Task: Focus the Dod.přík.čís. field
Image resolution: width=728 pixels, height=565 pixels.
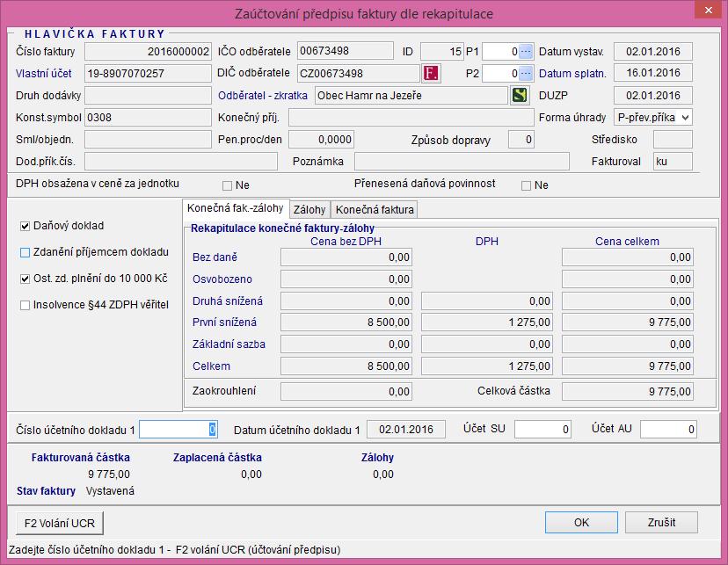Action: coord(180,162)
